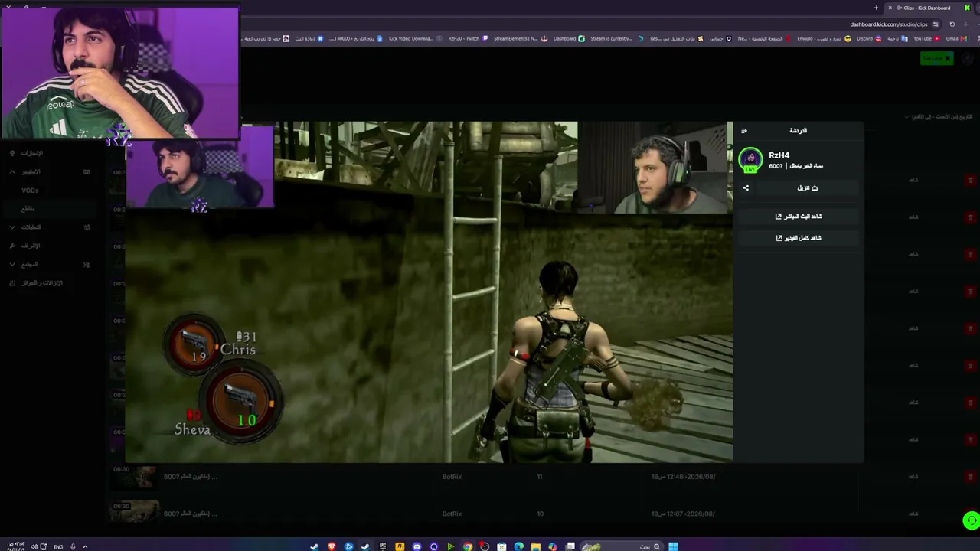Switch to the Clips - Kick Dashboard tab
Image resolution: width=980 pixels, height=551 pixels.
click(x=927, y=8)
